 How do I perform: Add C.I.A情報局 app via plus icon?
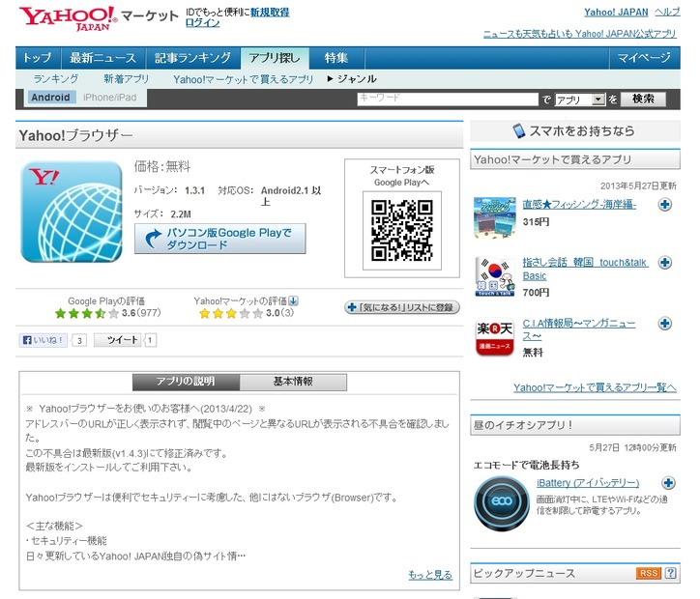pyautogui.click(x=665, y=324)
